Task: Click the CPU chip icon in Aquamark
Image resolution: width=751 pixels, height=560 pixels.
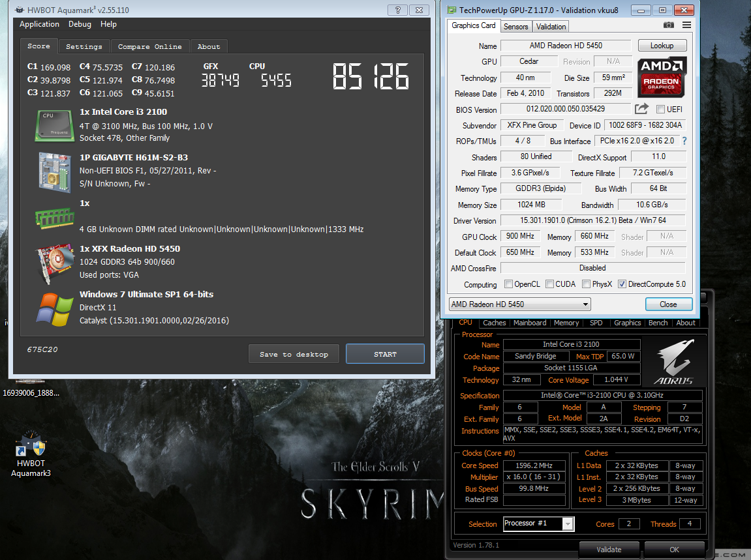Action: click(x=55, y=125)
